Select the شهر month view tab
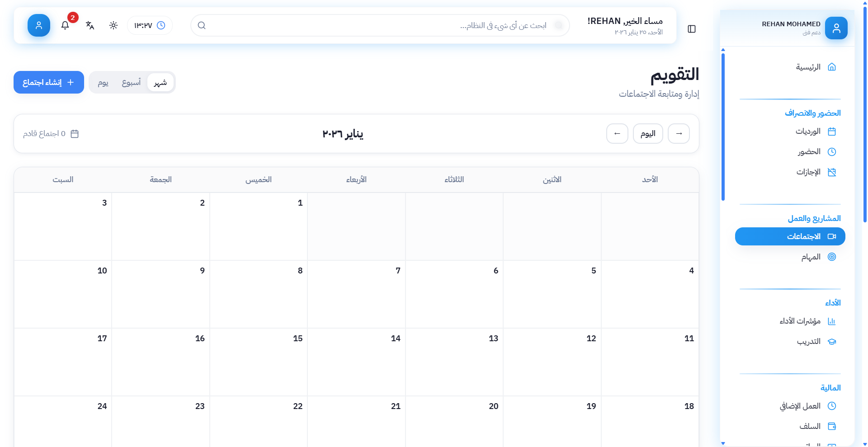Image resolution: width=868 pixels, height=447 pixels. [x=160, y=82]
